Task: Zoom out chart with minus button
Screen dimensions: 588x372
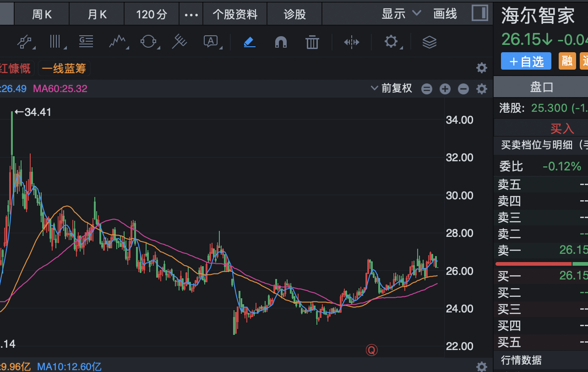Action: (463, 89)
